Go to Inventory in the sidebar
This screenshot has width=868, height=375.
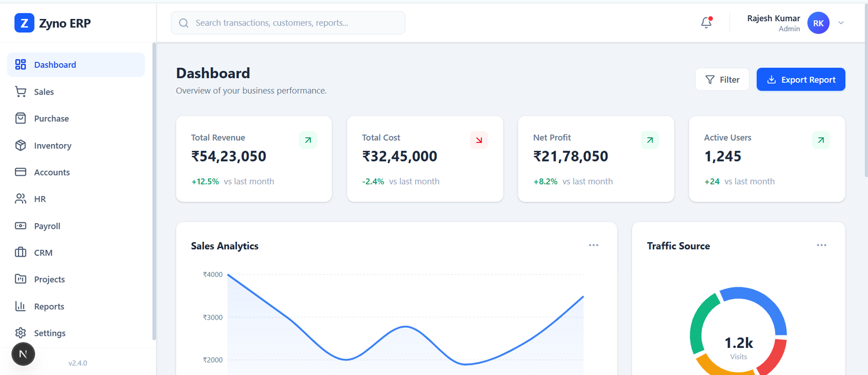pyautogui.click(x=52, y=146)
